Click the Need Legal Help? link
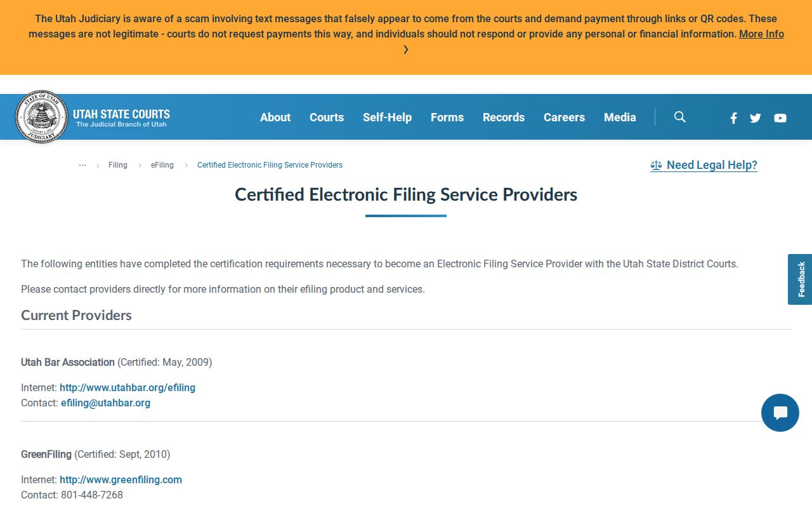The width and height of the screenshot is (812, 508). coord(704,165)
